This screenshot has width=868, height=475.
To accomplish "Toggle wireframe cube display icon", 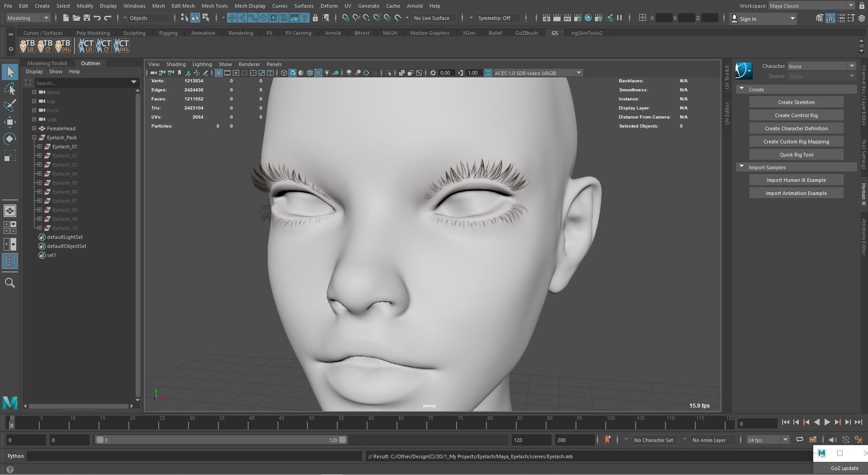I will point(284,73).
